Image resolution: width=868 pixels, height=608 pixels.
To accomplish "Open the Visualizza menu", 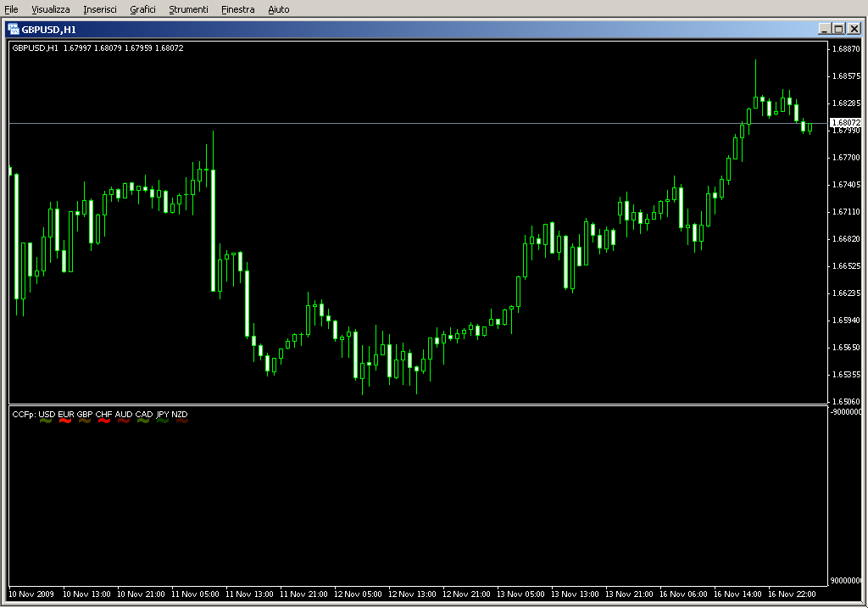I will click(50, 9).
